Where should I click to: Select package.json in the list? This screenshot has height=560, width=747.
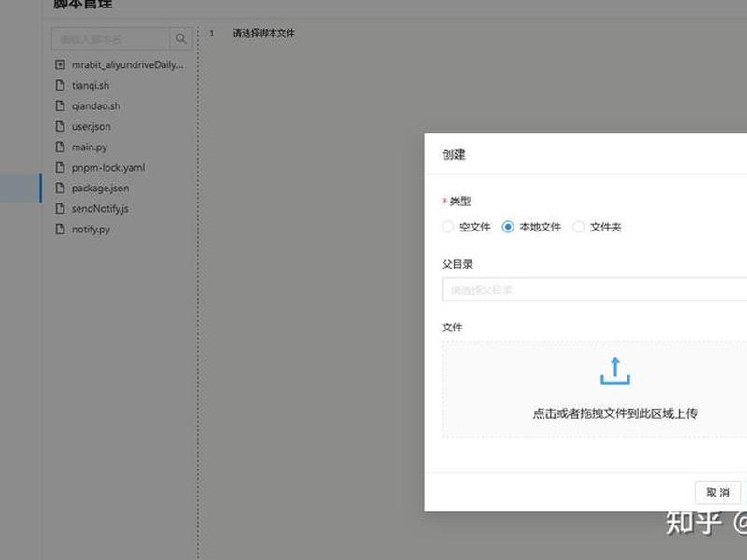point(100,189)
